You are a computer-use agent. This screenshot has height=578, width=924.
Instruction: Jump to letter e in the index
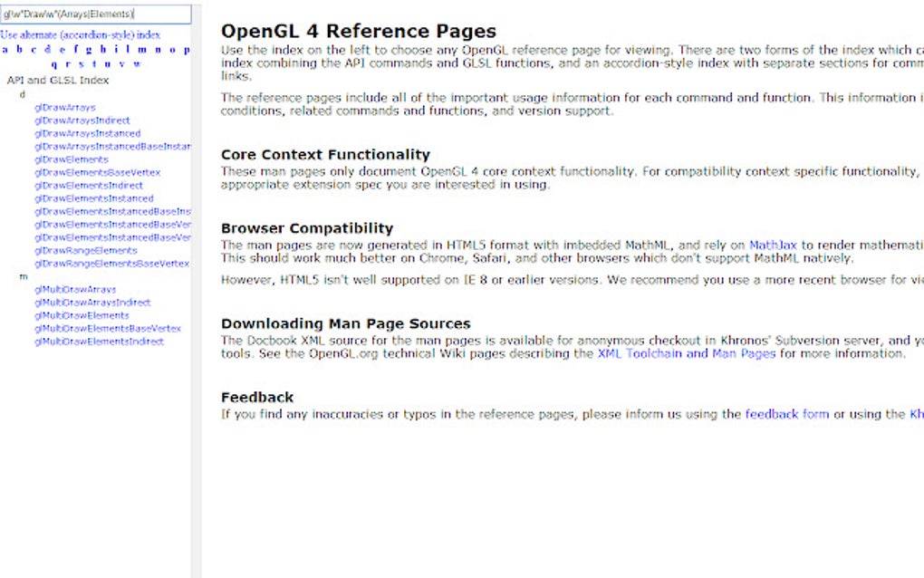click(x=62, y=50)
